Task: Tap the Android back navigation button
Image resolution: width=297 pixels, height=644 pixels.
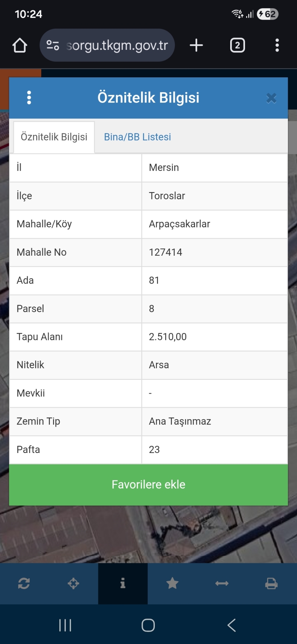Action: click(x=232, y=625)
